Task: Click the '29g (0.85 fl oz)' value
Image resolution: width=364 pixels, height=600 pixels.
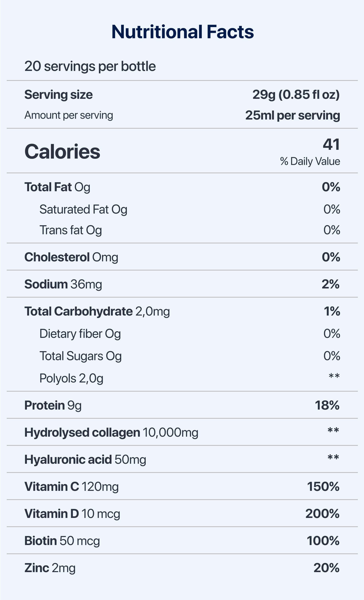Action: (296, 94)
